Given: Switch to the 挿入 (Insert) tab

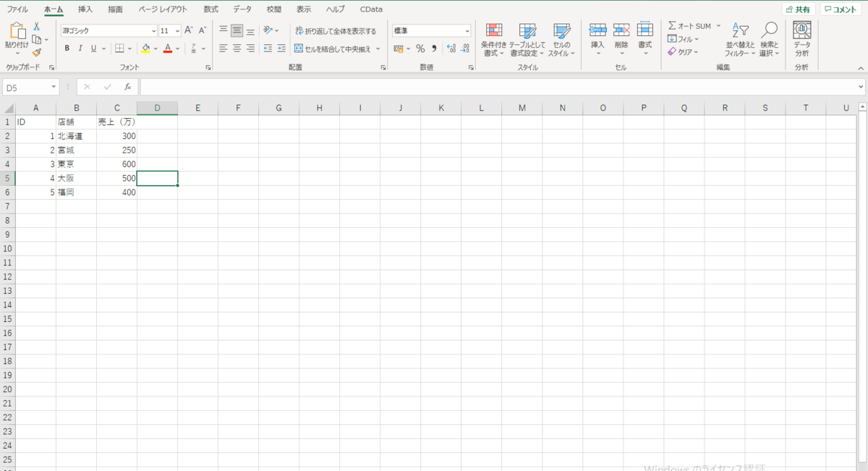Looking at the screenshot, I should tap(85, 9).
